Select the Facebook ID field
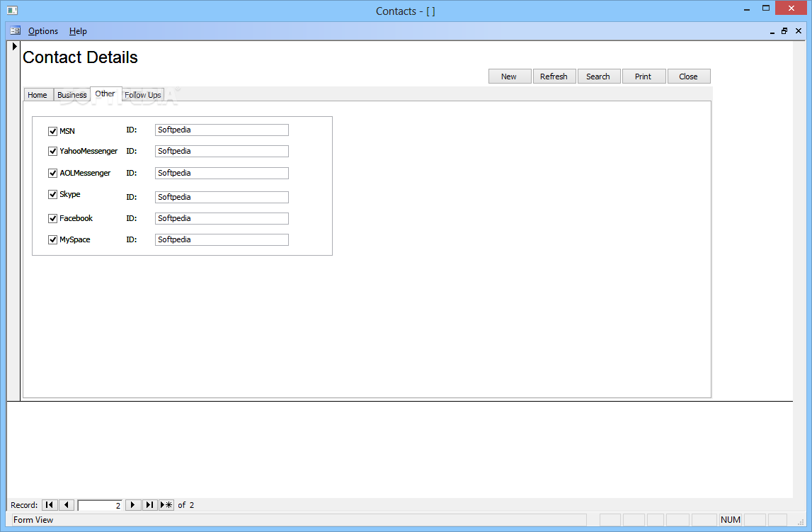 [222, 219]
